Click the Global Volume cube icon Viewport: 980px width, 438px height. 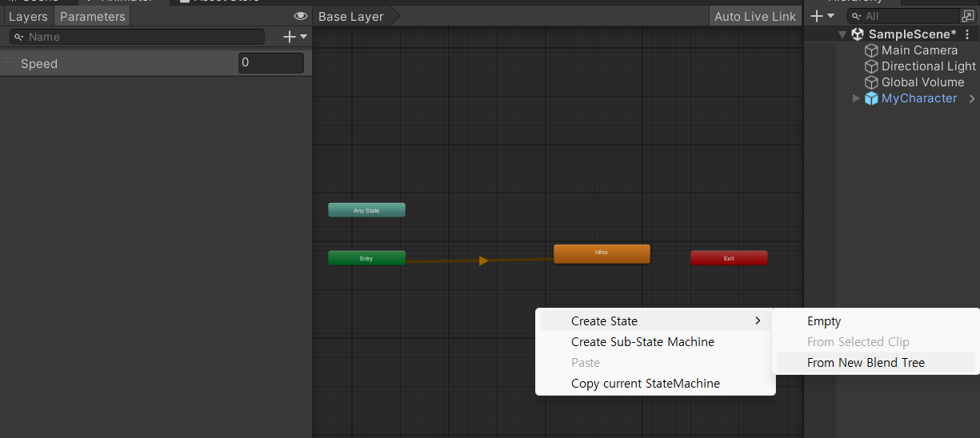click(x=872, y=82)
